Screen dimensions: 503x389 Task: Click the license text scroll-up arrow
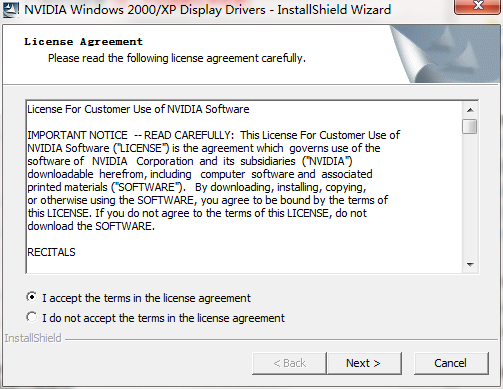point(470,110)
